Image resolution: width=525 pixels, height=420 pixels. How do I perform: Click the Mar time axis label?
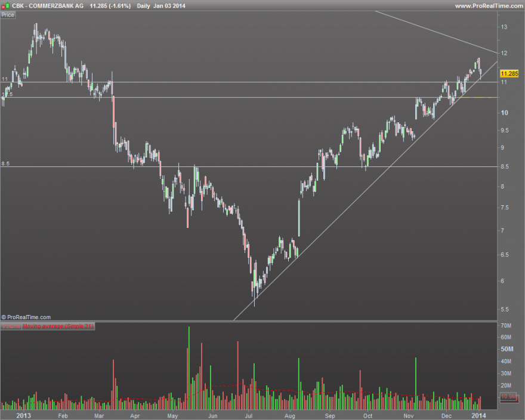pos(99,416)
